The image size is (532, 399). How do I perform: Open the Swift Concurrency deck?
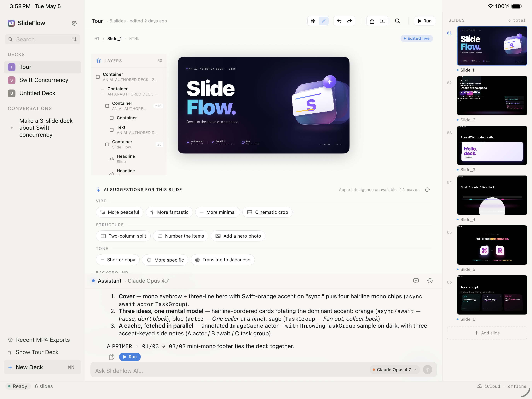pyautogui.click(x=43, y=80)
